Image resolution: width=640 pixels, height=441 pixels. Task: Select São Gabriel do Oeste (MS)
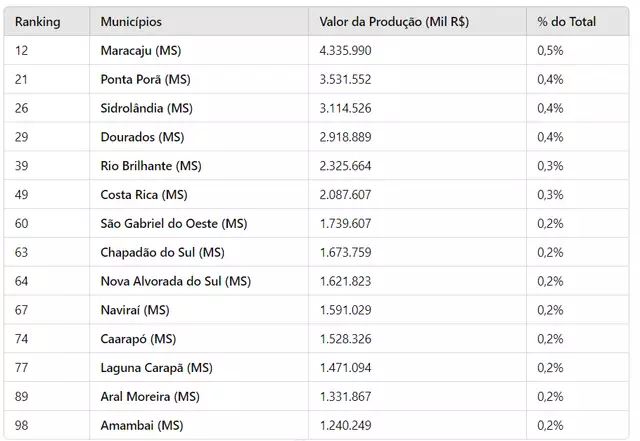point(174,223)
